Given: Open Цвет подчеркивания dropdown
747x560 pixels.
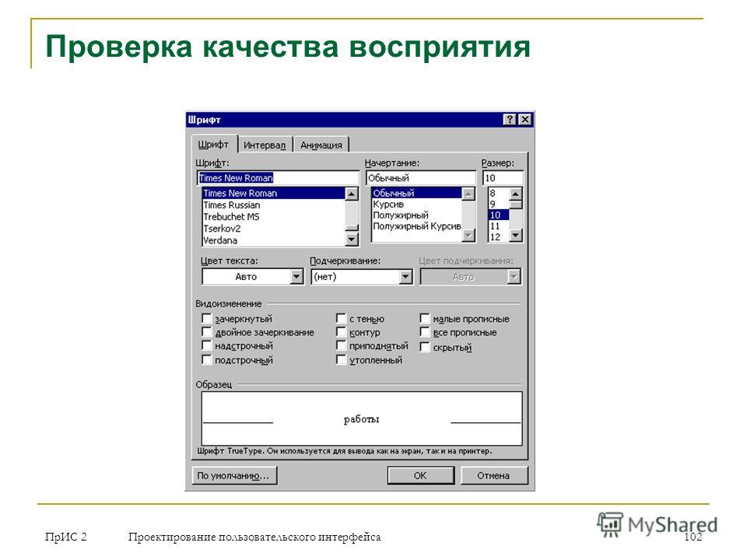Looking at the screenshot, I should click(514, 277).
